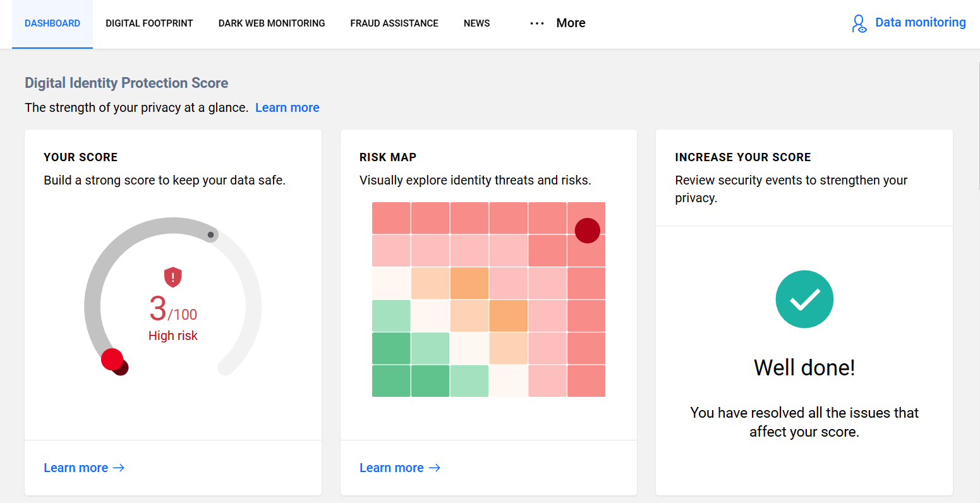This screenshot has width=980, height=503.
Task: Click the red dot on score gauge
Action: 112,360
